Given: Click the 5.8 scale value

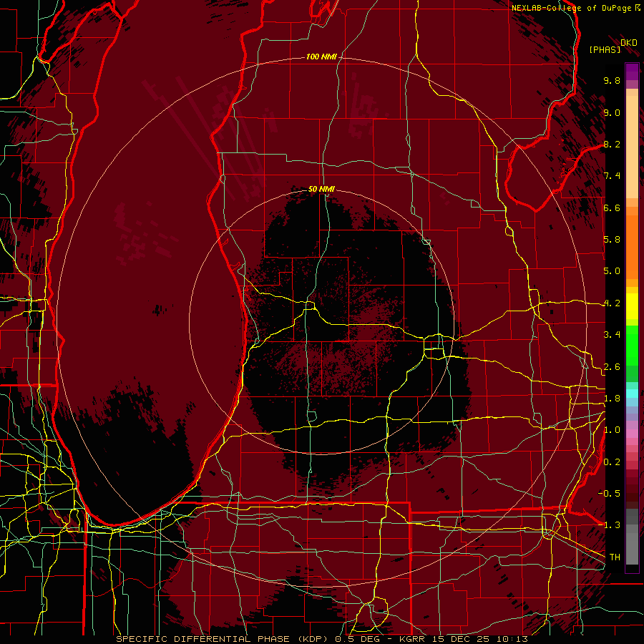Looking at the screenshot, I should tap(612, 240).
